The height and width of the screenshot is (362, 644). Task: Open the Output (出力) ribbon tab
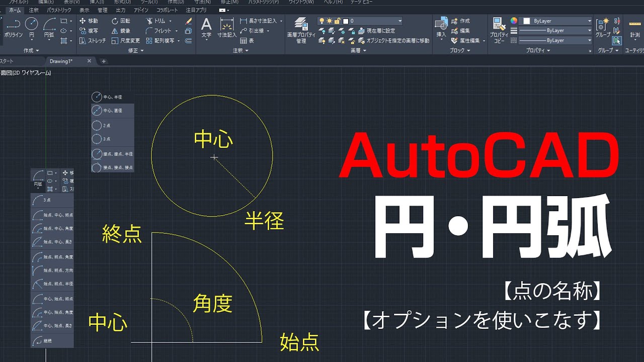[x=120, y=10]
